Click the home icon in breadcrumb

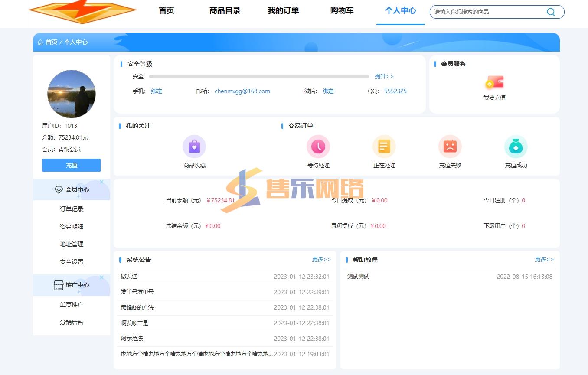click(40, 42)
